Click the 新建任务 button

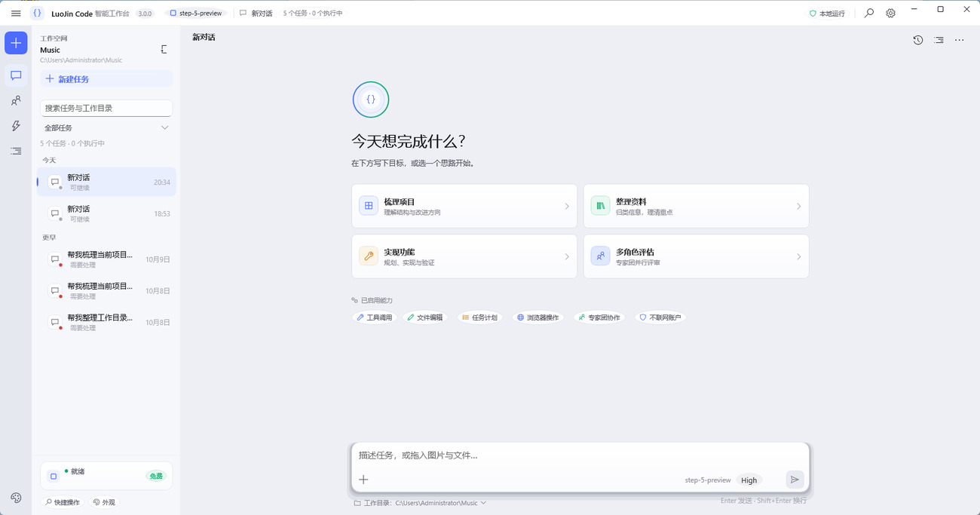coord(106,79)
